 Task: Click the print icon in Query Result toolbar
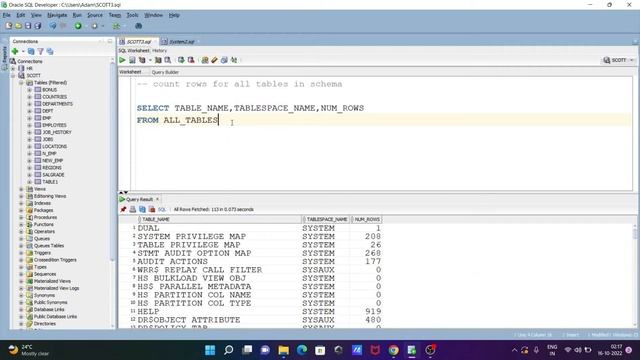(133, 209)
